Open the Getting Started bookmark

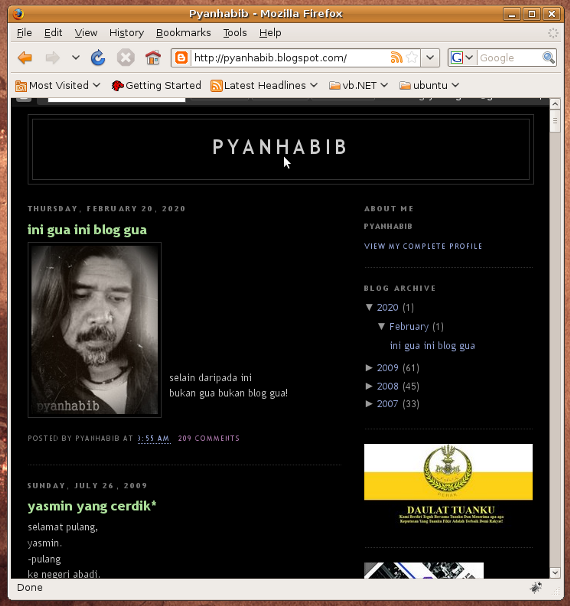pos(157,85)
